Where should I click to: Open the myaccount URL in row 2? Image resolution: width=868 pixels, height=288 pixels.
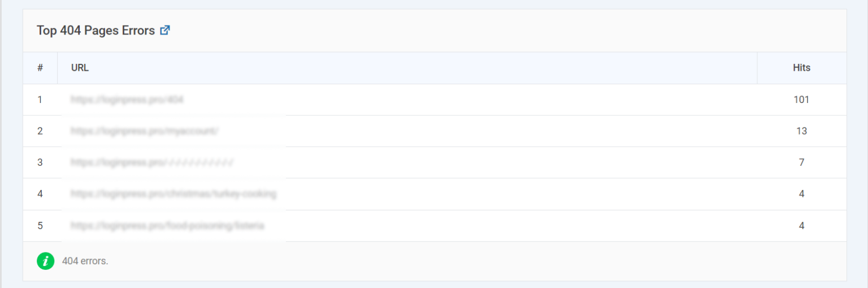(x=145, y=131)
